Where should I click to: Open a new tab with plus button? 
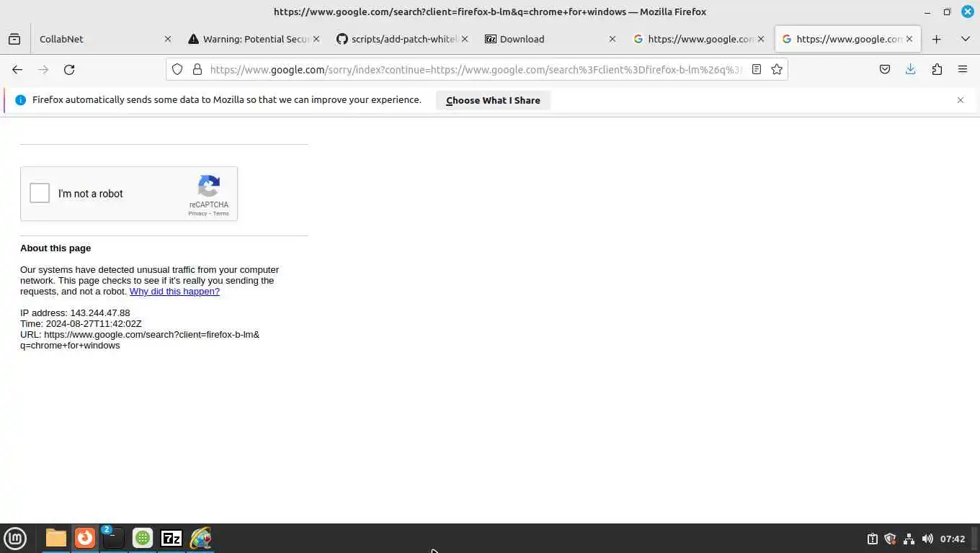936,39
